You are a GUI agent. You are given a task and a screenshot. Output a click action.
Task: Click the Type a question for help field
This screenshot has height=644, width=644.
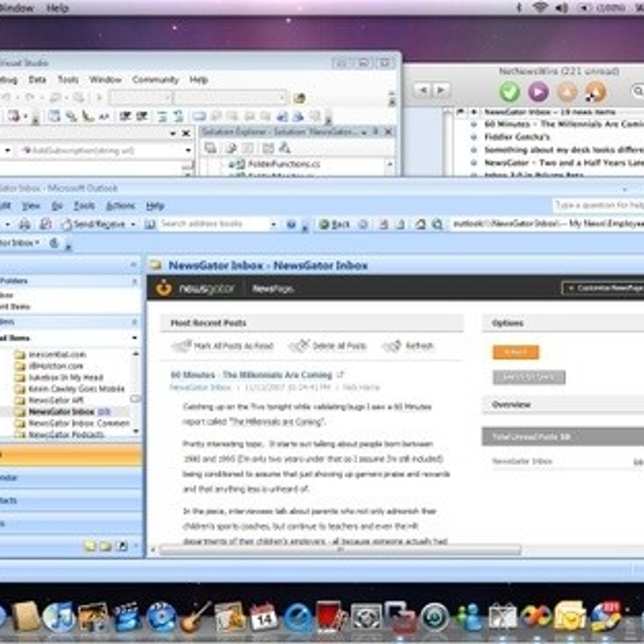click(x=598, y=205)
